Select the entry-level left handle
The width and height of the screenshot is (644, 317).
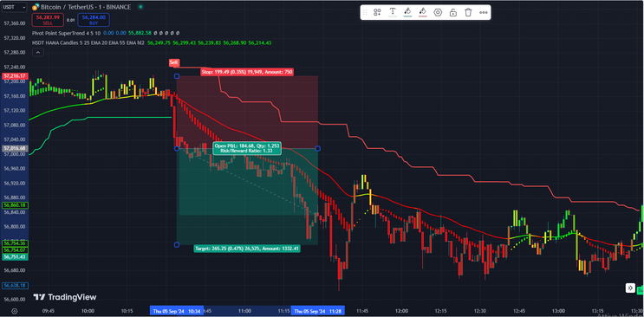(x=177, y=148)
